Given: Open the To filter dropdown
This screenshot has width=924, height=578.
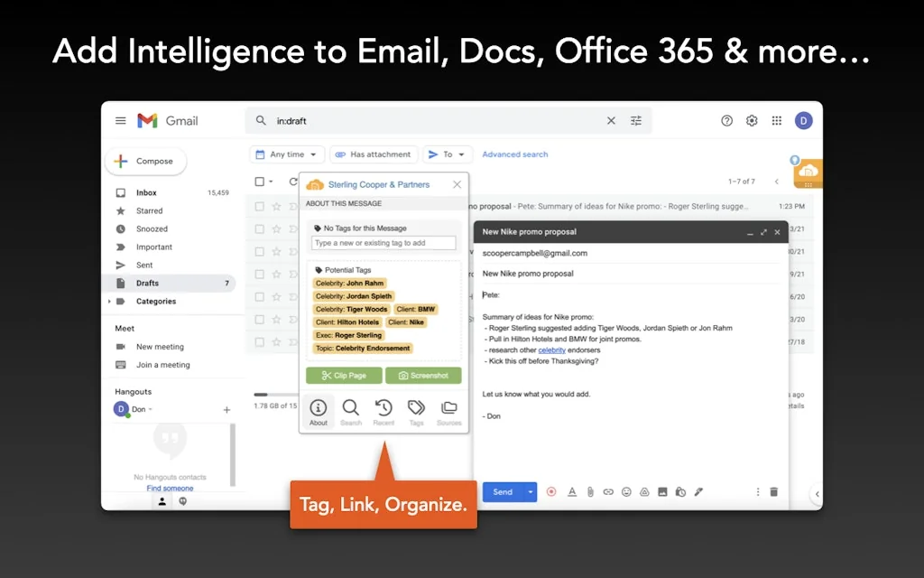Looking at the screenshot, I should tap(448, 154).
